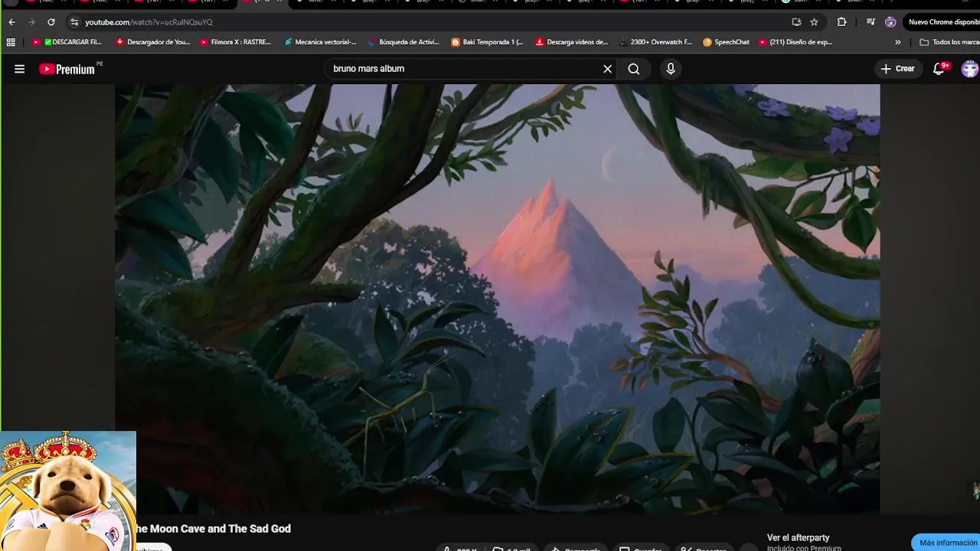Image resolution: width=980 pixels, height=551 pixels.
Task: Open the YouTube account avatar menu
Action: click(x=970, y=69)
